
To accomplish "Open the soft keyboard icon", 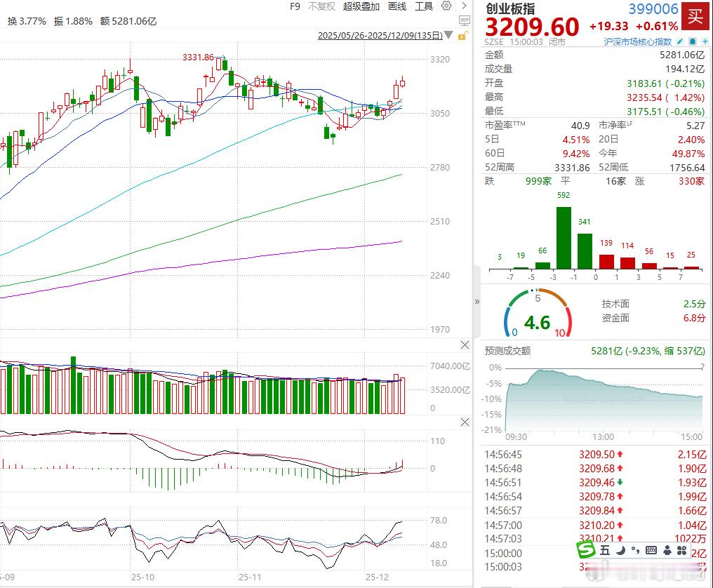I will pyautogui.click(x=651, y=550).
